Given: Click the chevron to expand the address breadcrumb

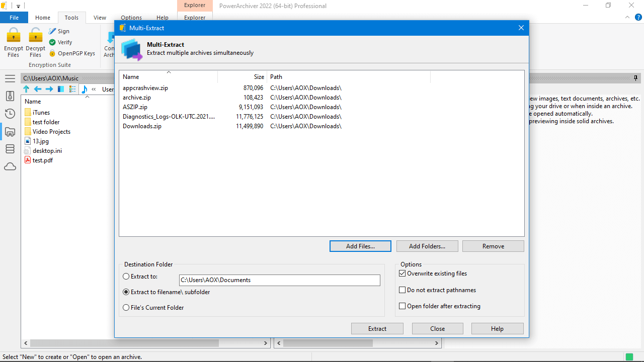Looking at the screenshot, I should coord(94,89).
